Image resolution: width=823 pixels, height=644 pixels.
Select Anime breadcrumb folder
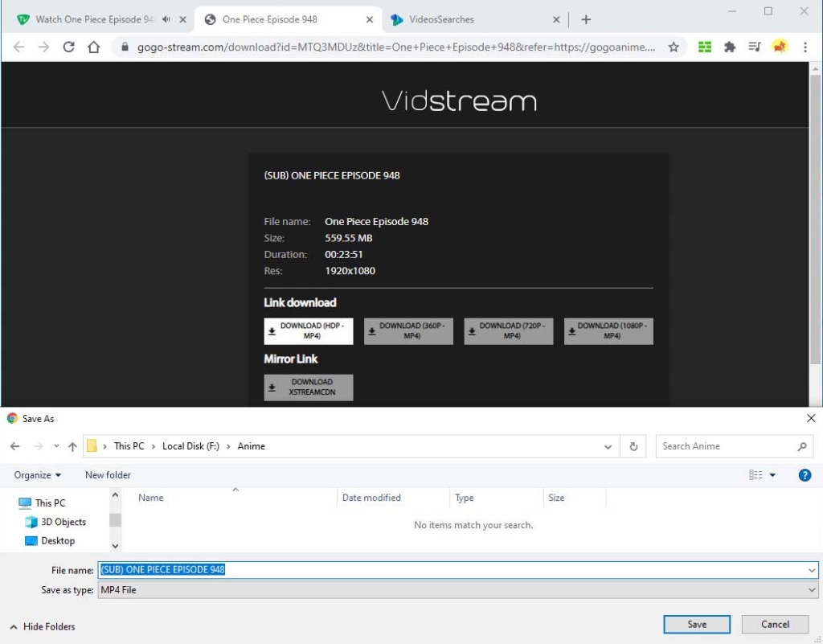tap(251, 445)
